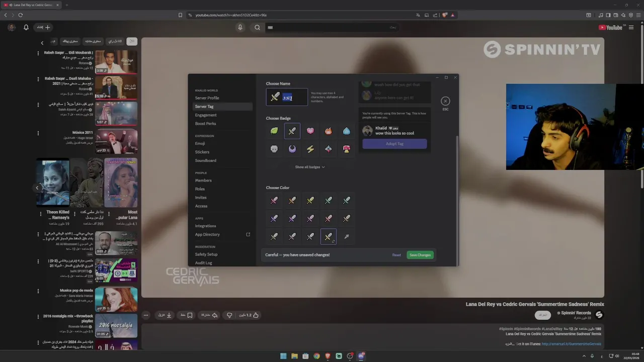Select the sword badge under Choose Badge

click(292, 131)
